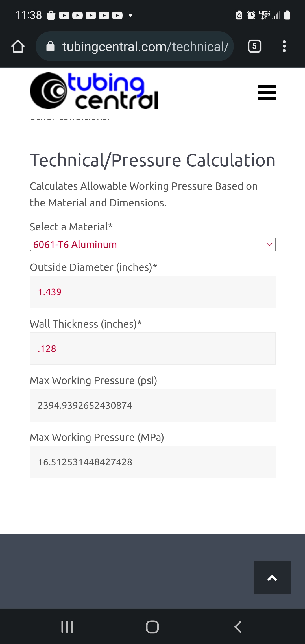Focus the Wall Thickness input field

153,349
